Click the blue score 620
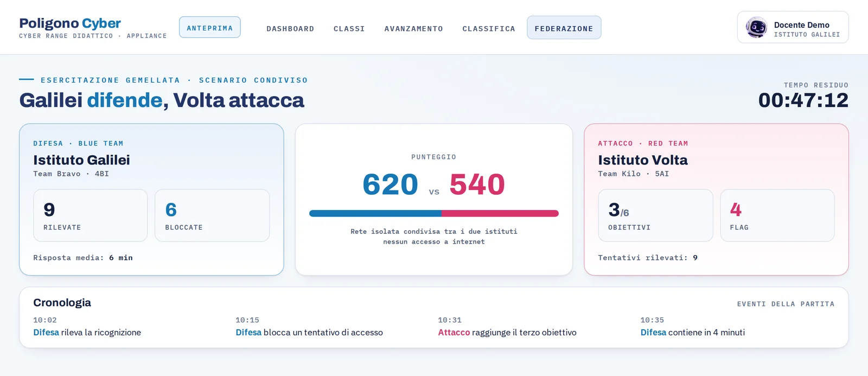868x376 pixels. 390,184
